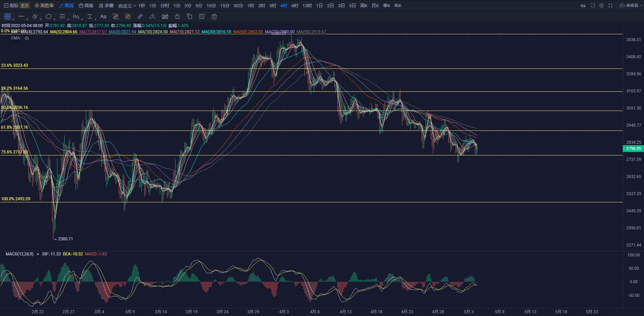Open the 多窗 multi-window layout
The width and height of the screenshot is (644, 316).
pos(106,5)
